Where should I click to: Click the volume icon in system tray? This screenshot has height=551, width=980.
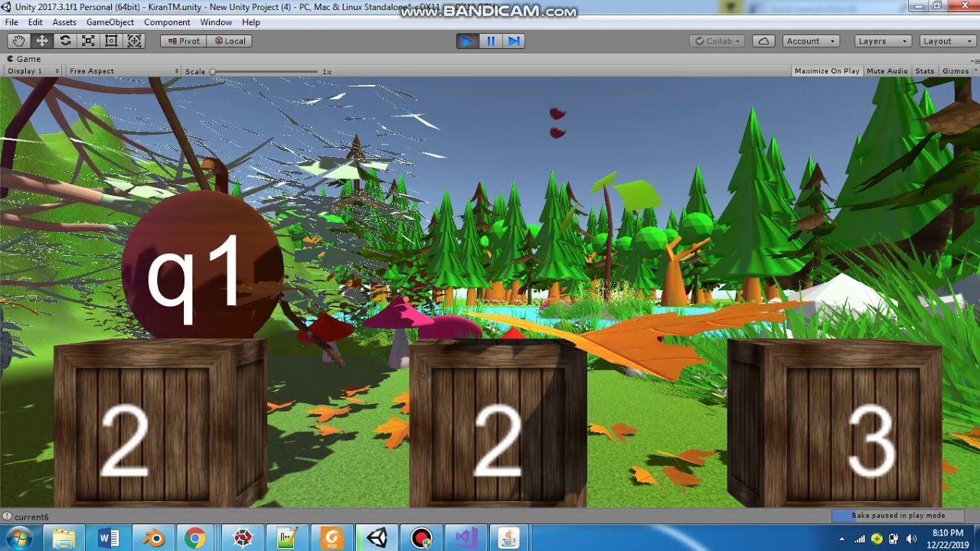tap(911, 539)
